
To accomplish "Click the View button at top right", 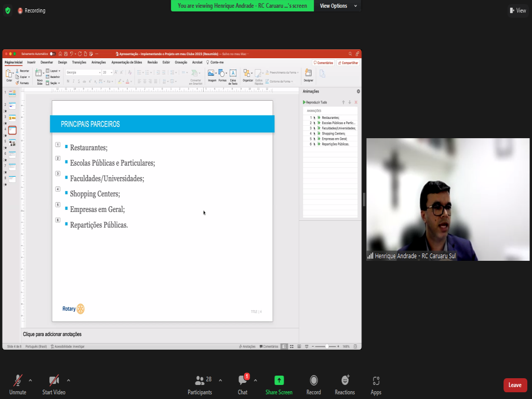I will pyautogui.click(x=518, y=10).
